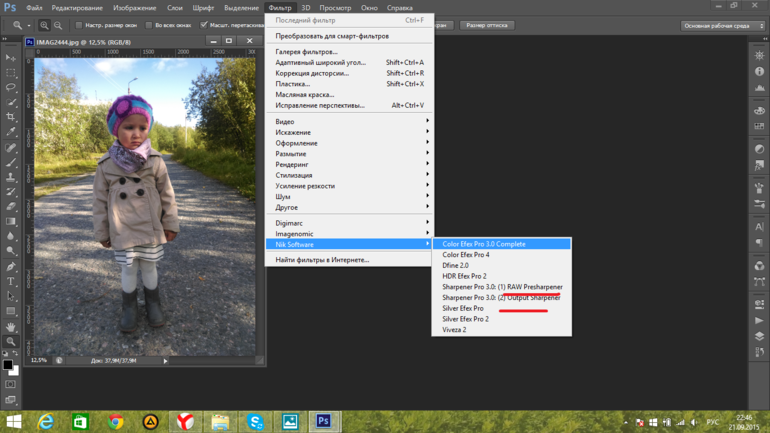Enable the 'Во всех окнах' checkbox
This screenshot has width=770, height=433.
(149, 25)
